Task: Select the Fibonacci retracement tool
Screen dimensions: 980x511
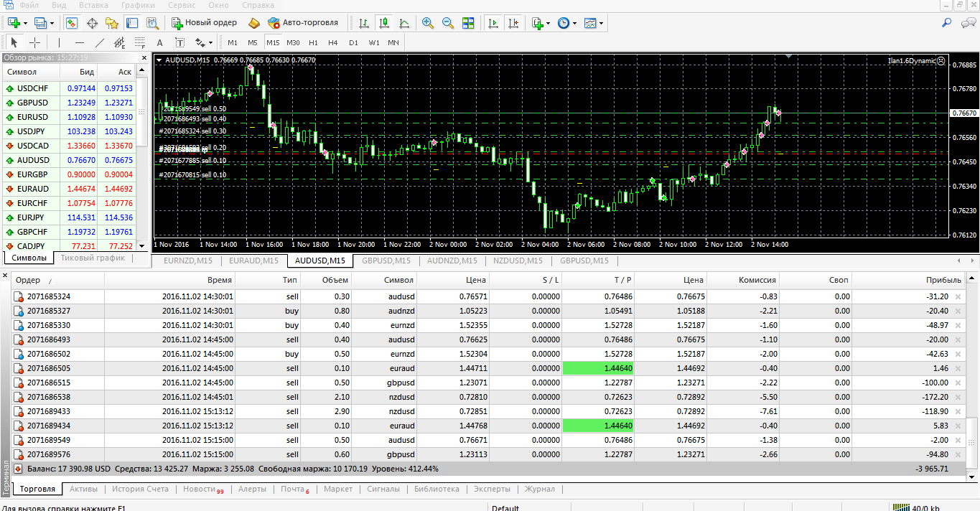Action: pyautogui.click(x=140, y=42)
